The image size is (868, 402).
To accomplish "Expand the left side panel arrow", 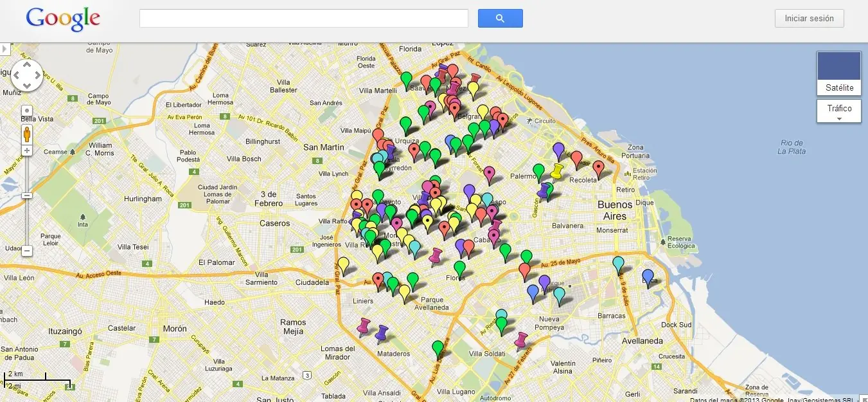I will point(5,49).
